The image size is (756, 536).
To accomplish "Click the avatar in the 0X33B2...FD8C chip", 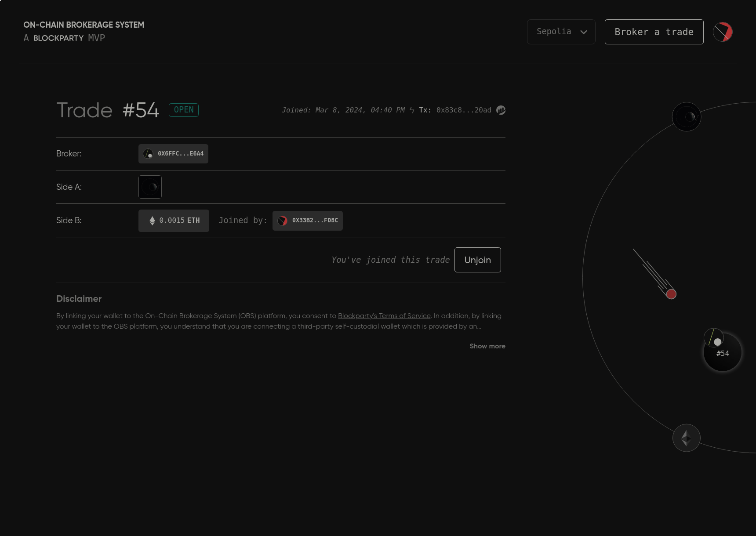I will [283, 221].
